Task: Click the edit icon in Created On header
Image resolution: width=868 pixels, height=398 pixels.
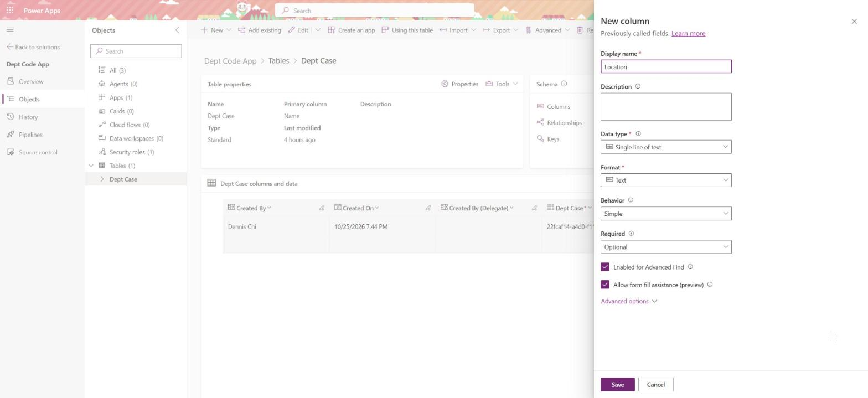Action: coord(428,208)
